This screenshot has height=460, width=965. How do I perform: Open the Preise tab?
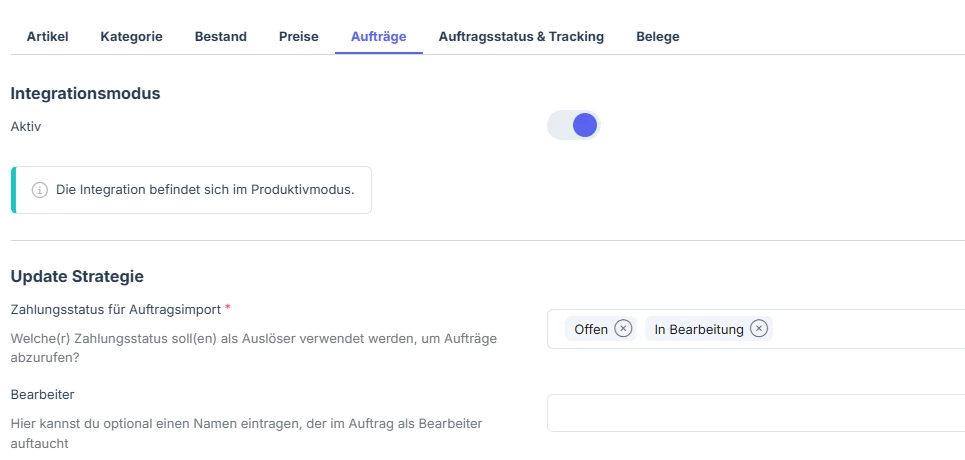pos(298,36)
